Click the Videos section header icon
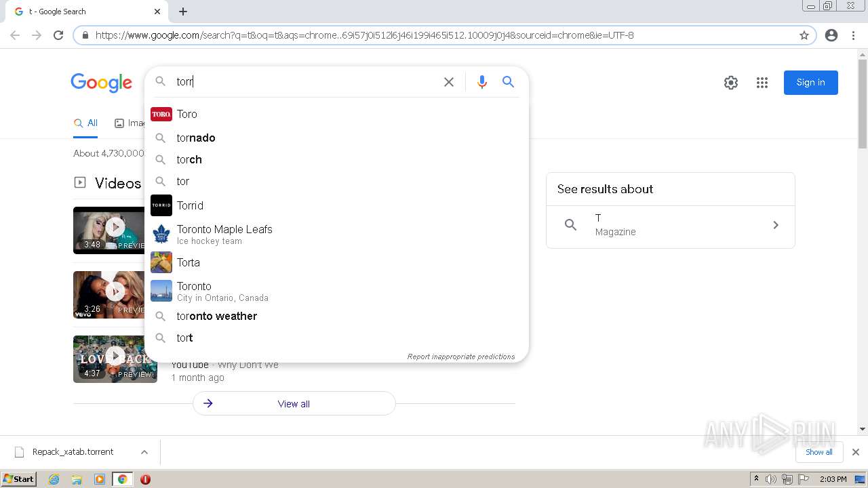Image resolution: width=868 pixels, height=488 pixels. click(x=80, y=182)
